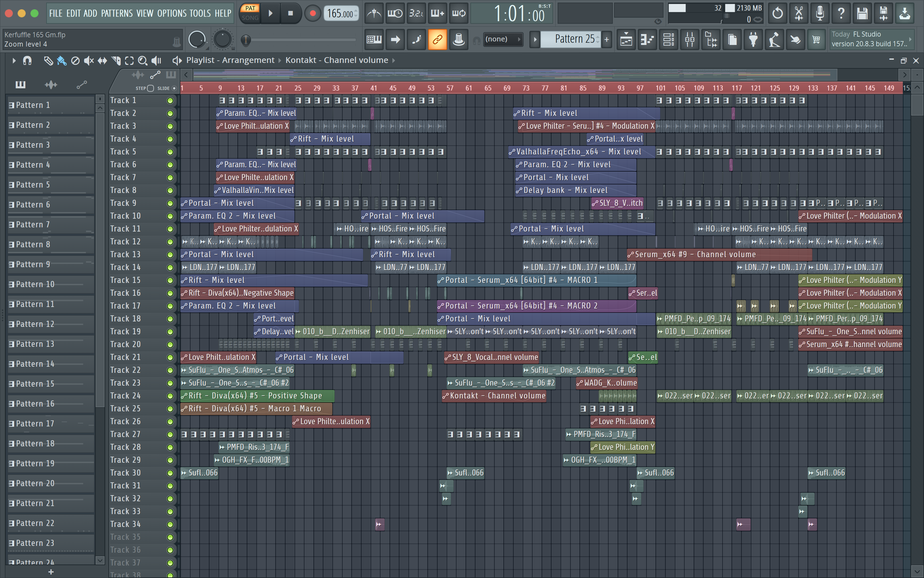Toggle the SLIDE radio button

[x=174, y=88]
